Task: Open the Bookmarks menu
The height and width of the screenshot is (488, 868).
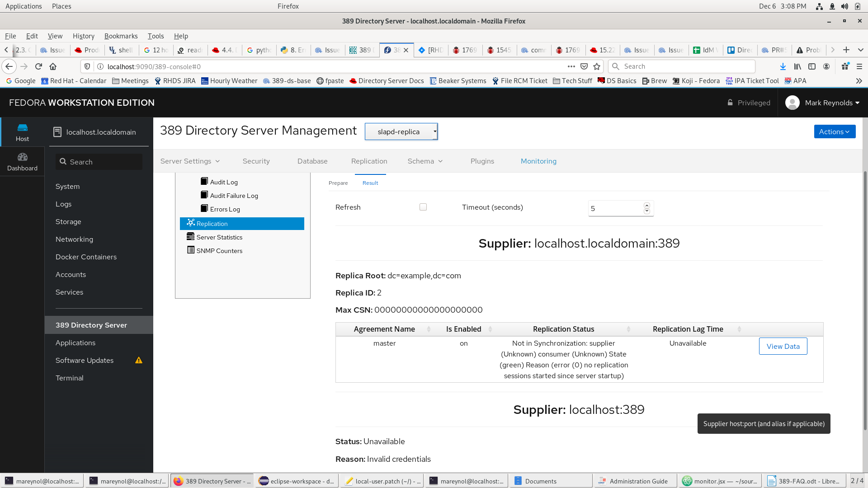Action: coord(121,36)
